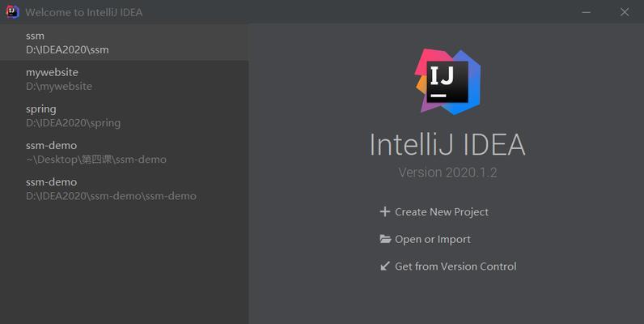The height and width of the screenshot is (324, 644).
Task: Click the plus icon beside Create New Project
Action: 385,211
